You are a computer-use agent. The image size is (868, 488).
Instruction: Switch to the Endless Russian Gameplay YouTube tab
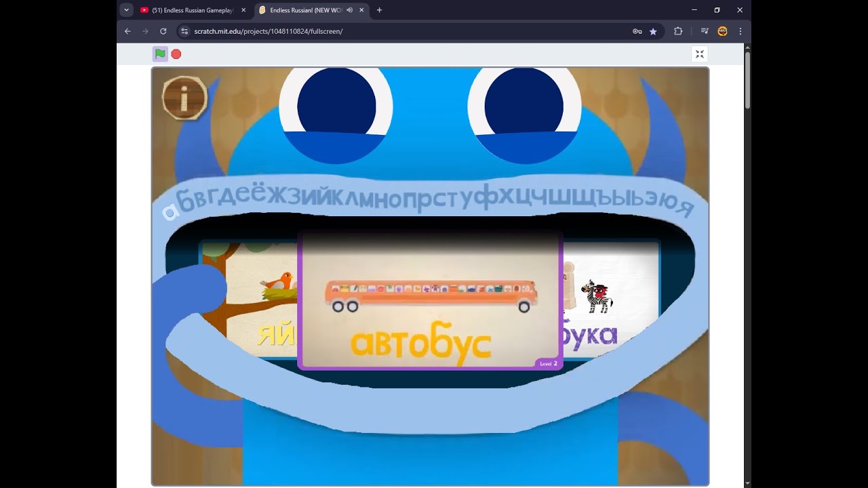tap(193, 10)
